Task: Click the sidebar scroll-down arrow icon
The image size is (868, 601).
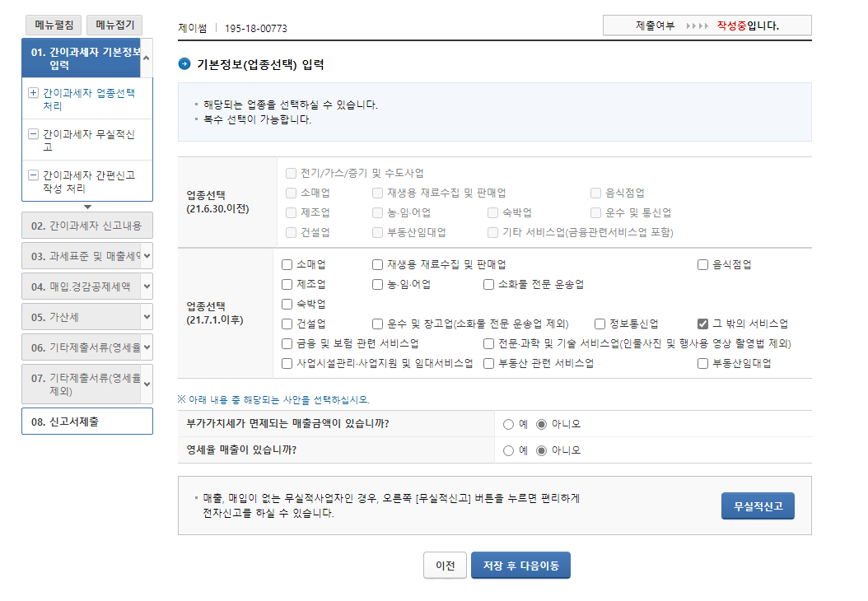Action: pyautogui.click(x=87, y=207)
